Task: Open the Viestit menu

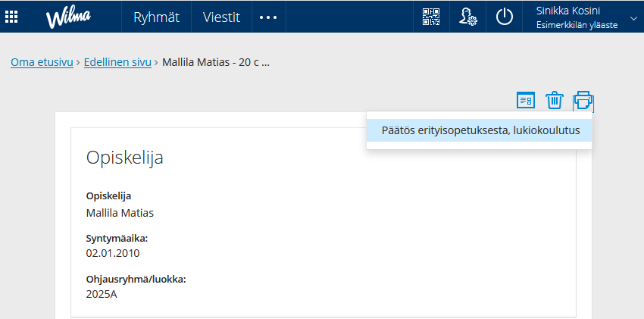Action: click(x=221, y=17)
